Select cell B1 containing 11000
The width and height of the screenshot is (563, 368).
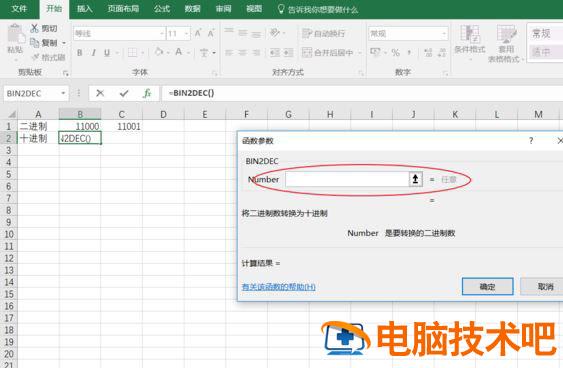[80, 126]
